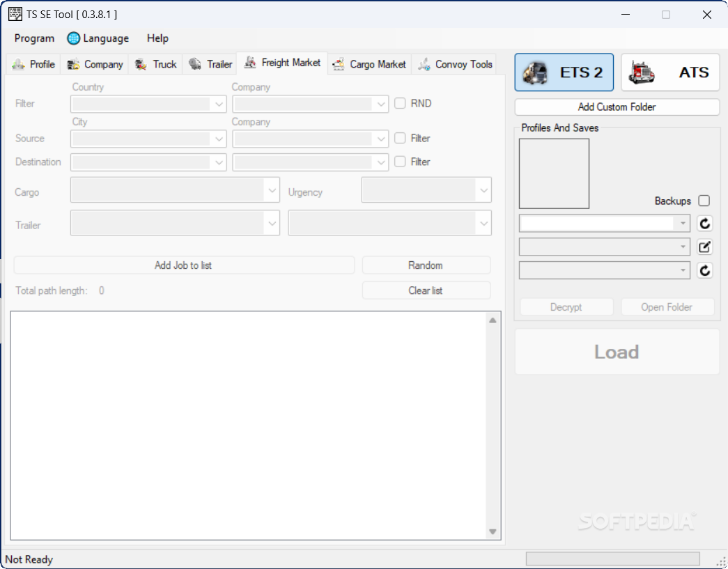Open the Filter Company dropdown

click(x=310, y=104)
